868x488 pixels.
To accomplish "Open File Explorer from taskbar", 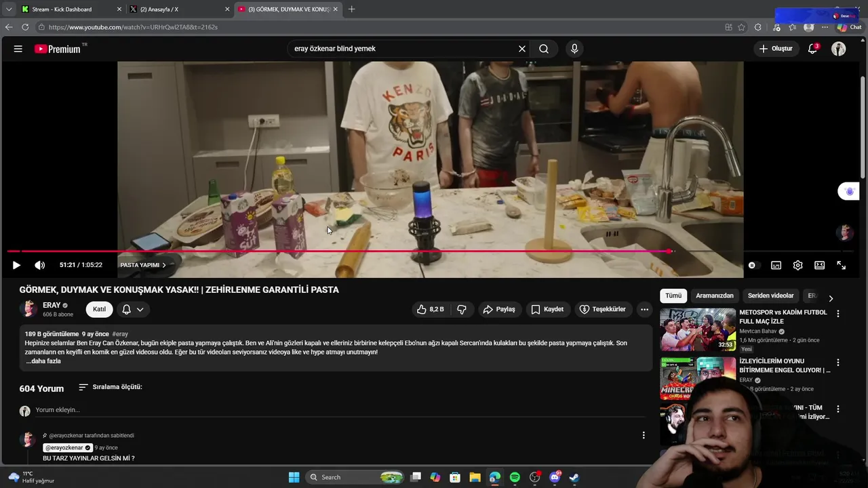I will tap(475, 477).
